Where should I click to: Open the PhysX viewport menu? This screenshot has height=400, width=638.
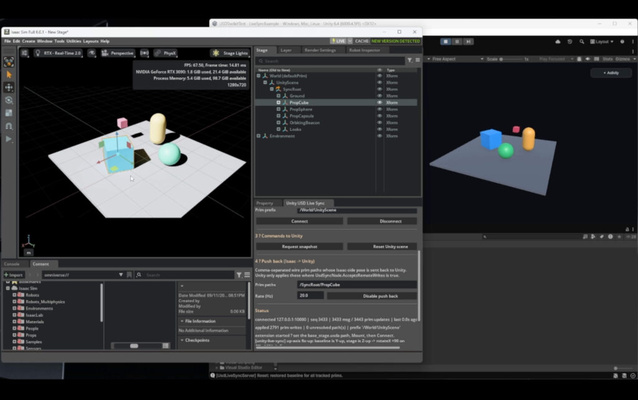[165, 53]
